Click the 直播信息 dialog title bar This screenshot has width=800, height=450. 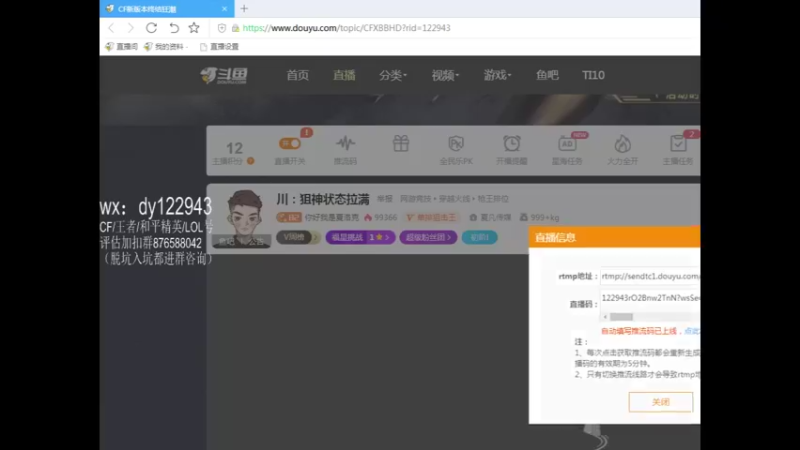tap(614, 237)
